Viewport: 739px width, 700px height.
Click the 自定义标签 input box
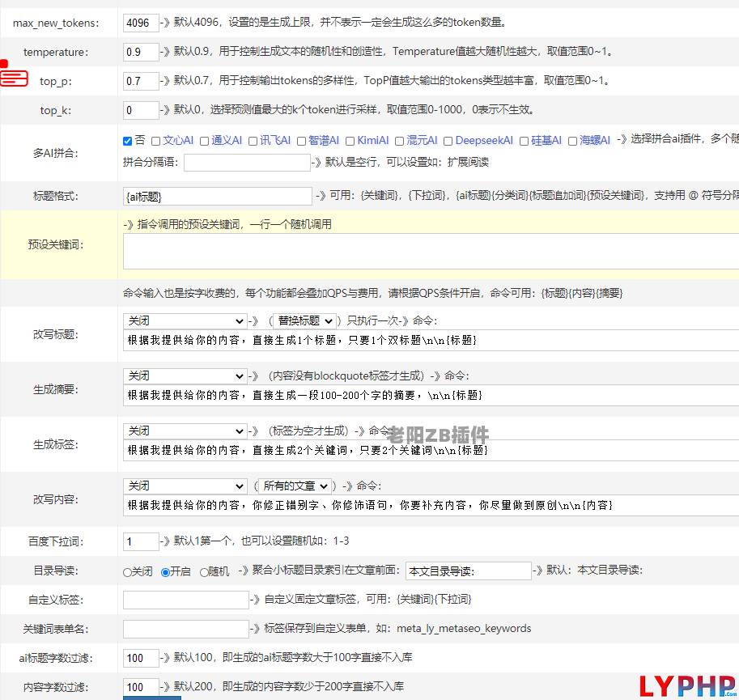tap(186, 600)
